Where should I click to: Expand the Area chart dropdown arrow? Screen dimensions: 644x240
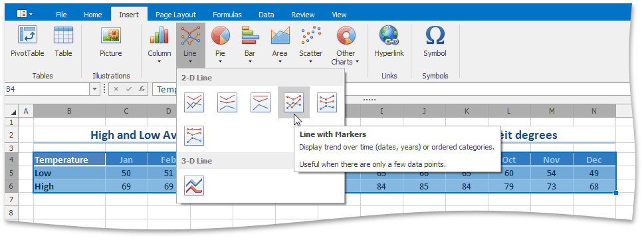pyautogui.click(x=280, y=62)
